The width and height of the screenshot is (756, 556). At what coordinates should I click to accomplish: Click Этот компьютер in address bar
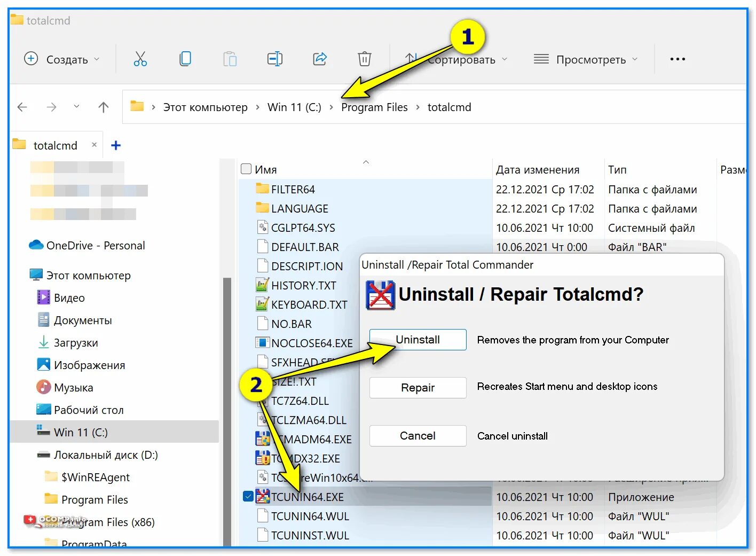coord(206,107)
